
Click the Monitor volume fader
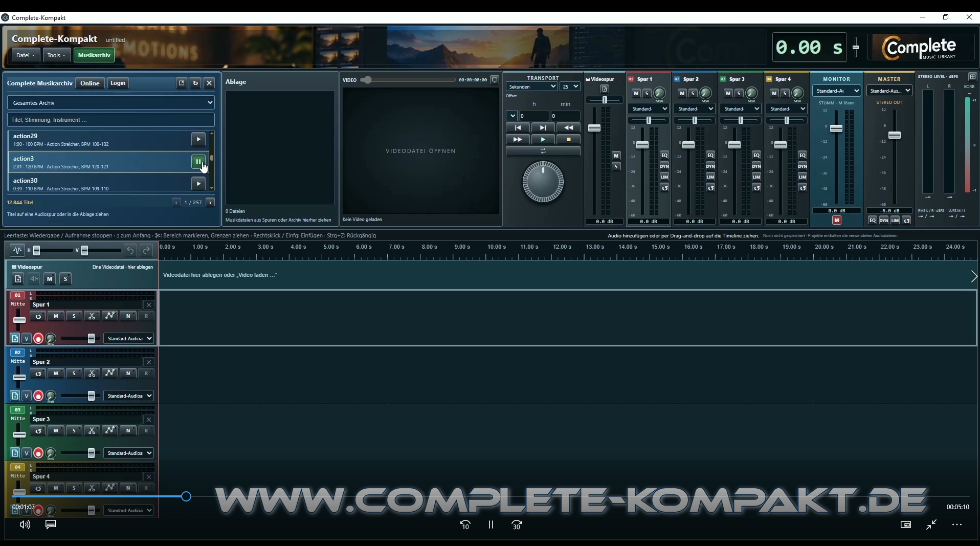click(x=836, y=128)
